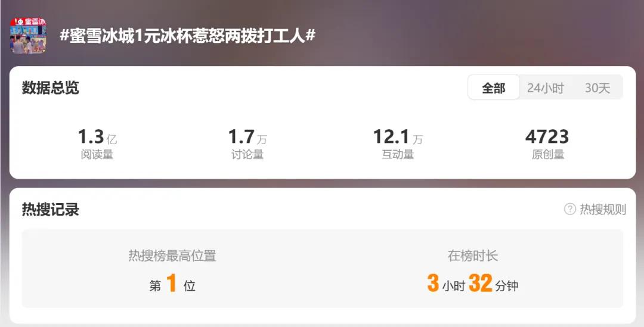644x327 pixels.
Task: Click the question mark help icon
Action: point(569,209)
